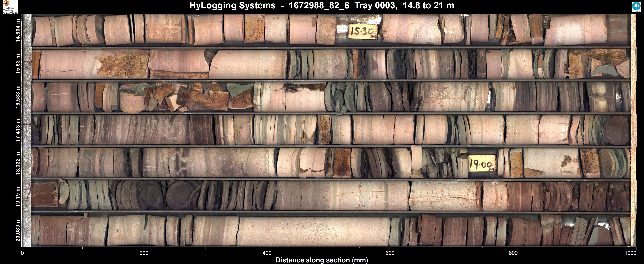Screen dimensions: 644x264
Task: Click the 14.804 m row depth label
Action: [18, 31]
